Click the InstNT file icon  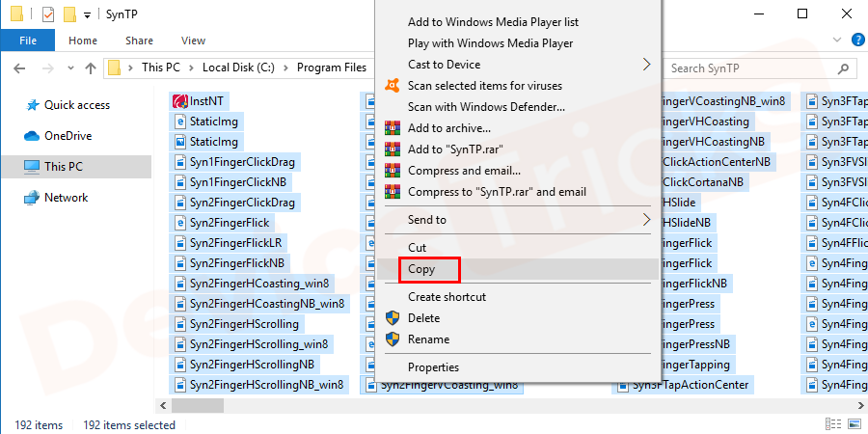pyautogui.click(x=180, y=101)
